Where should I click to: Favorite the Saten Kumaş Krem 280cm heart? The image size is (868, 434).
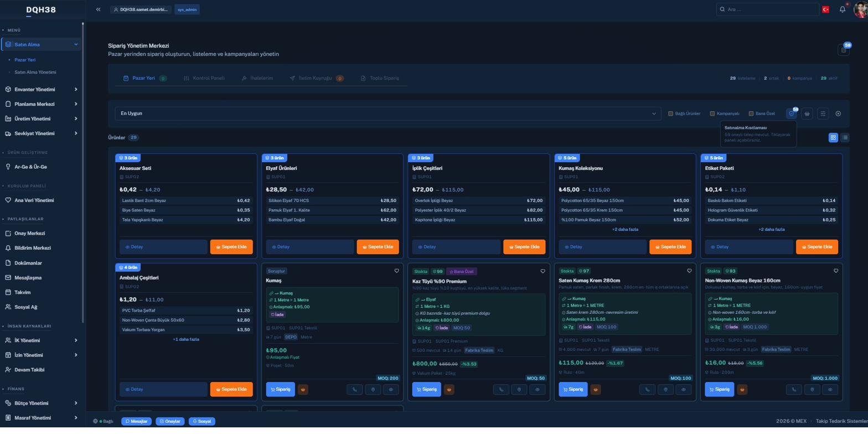(x=689, y=271)
